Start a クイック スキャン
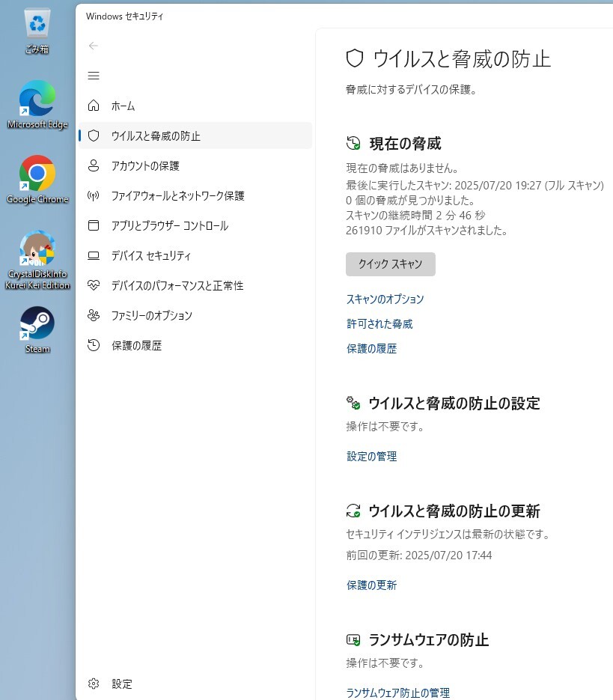613x700 pixels. coord(390,264)
